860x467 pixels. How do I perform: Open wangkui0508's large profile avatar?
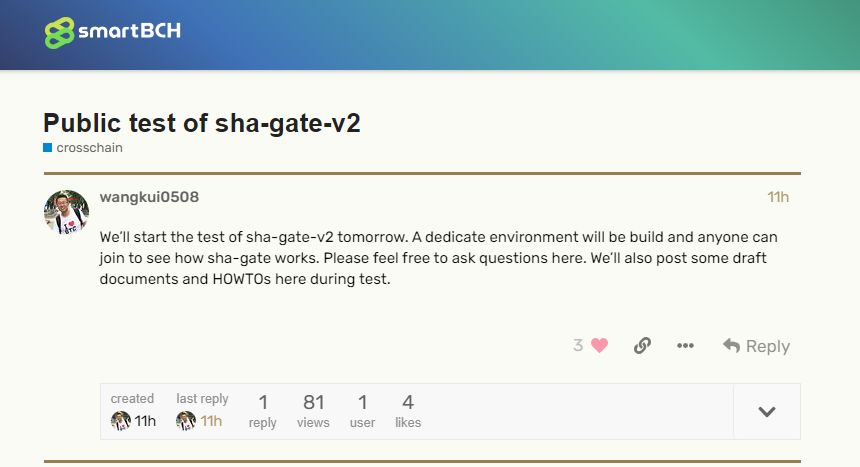pyautogui.click(x=66, y=212)
